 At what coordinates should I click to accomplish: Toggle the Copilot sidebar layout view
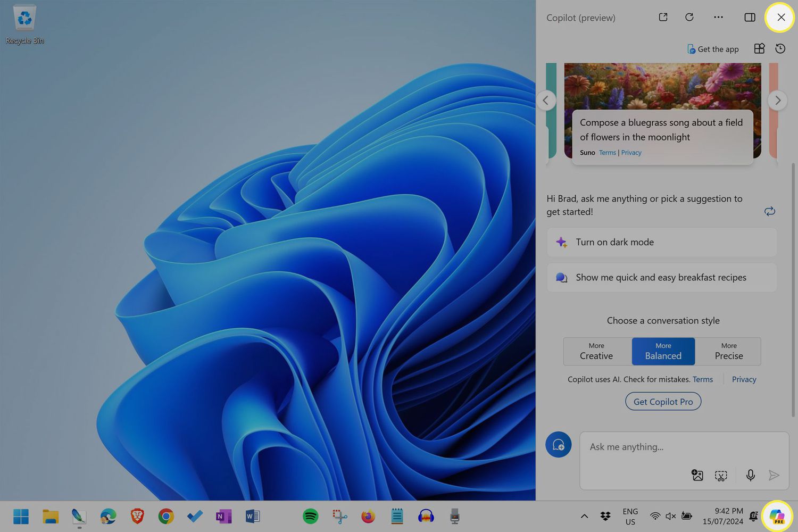pos(750,18)
